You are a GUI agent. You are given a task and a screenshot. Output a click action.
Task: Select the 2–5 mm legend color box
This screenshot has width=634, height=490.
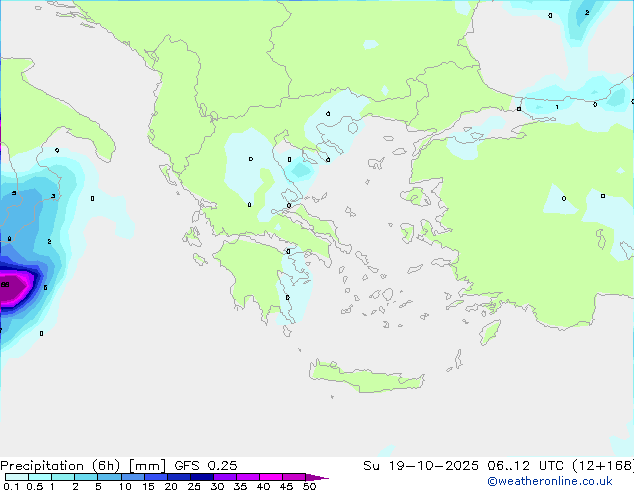(x=86, y=477)
